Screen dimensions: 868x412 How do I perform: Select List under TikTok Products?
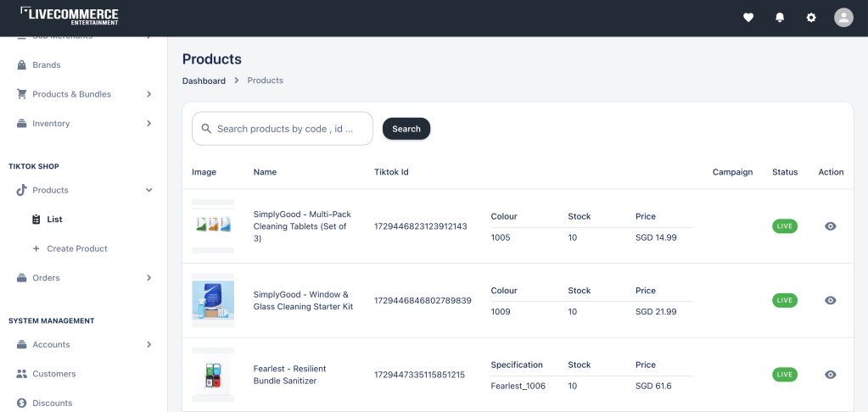(54, 220)
